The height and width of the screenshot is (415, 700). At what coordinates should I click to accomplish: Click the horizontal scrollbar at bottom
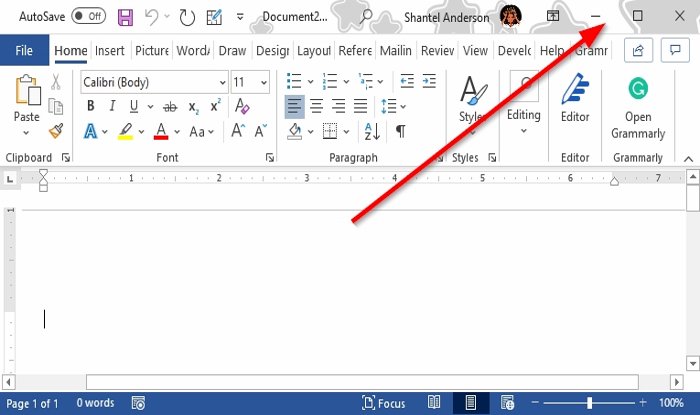tap(362, 382)
